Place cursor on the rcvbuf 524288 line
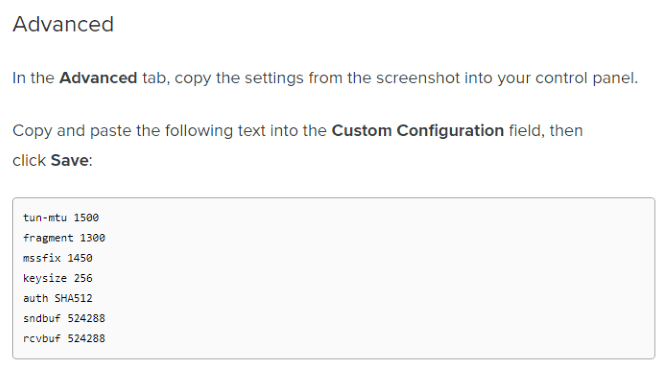670x374 pixels. point(64,338)
